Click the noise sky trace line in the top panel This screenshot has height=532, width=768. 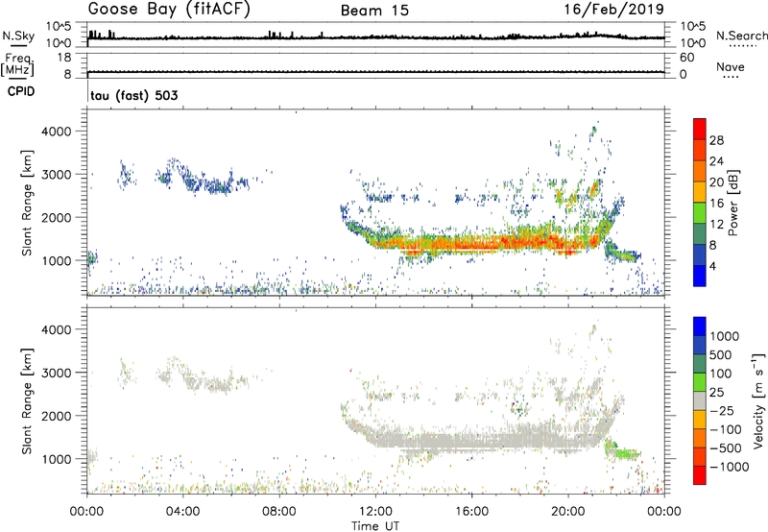tap(375, 37)
